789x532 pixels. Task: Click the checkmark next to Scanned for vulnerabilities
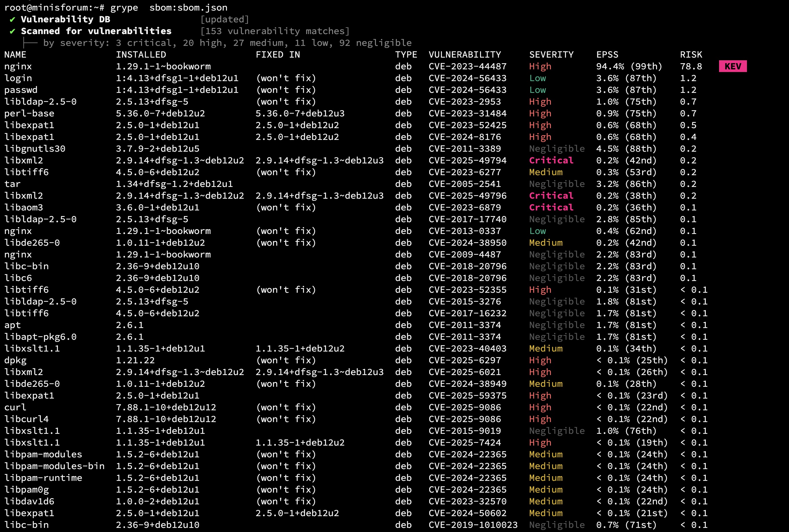point(13,31)
